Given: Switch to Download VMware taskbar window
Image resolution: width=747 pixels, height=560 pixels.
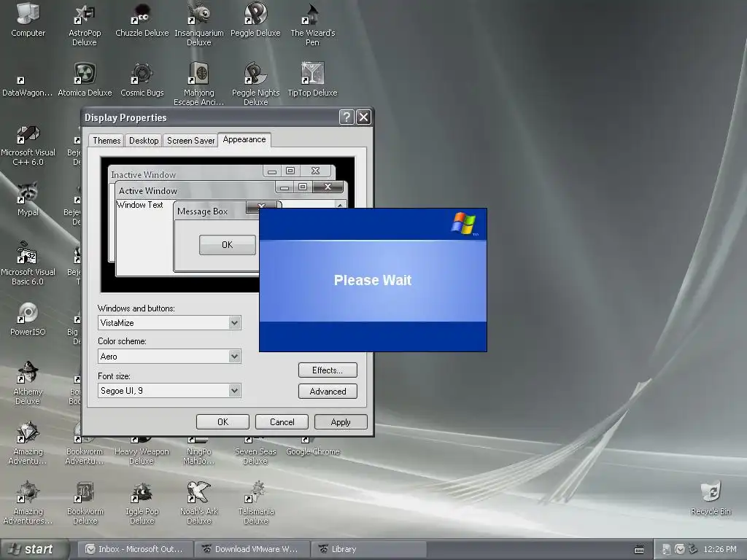Looking at the screenshot, I should pyautogui.click(x=252, y=550).
